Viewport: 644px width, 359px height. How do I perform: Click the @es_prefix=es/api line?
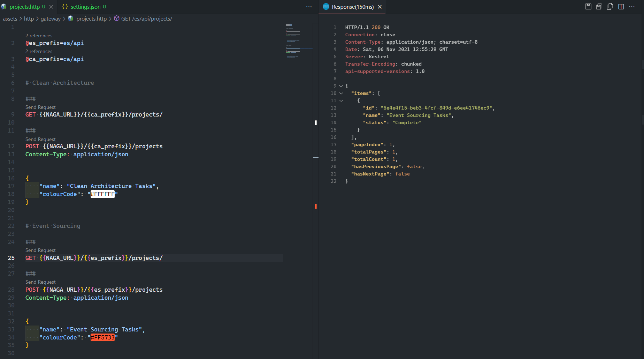(x=54, y=43)
